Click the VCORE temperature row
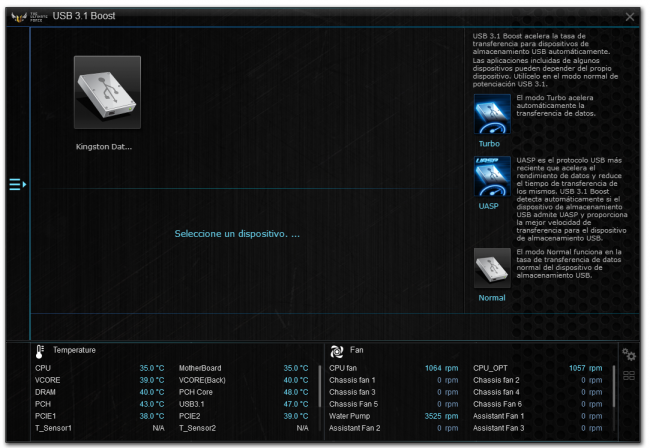Screen dimensions: 650x448 [x=99, y=380]
